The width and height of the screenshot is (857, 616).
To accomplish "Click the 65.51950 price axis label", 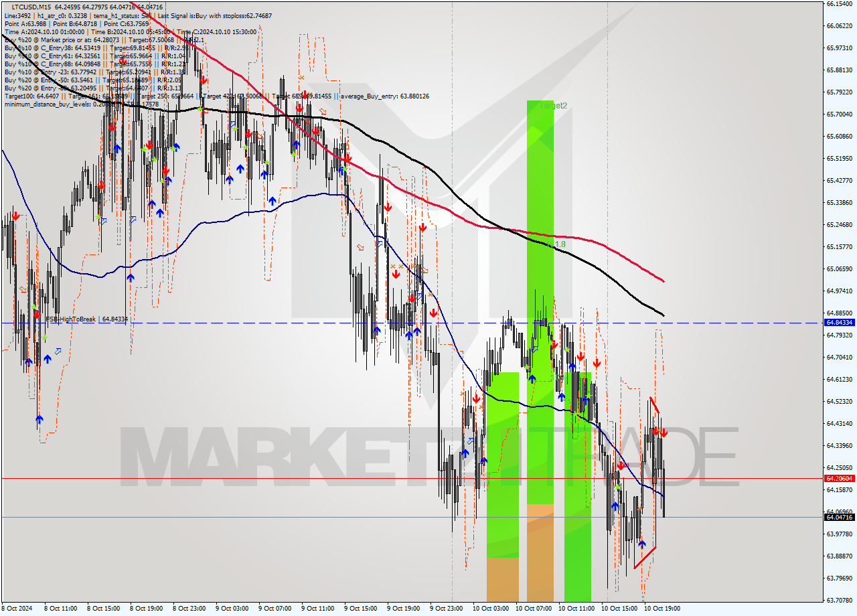I will tap(839, 158).
